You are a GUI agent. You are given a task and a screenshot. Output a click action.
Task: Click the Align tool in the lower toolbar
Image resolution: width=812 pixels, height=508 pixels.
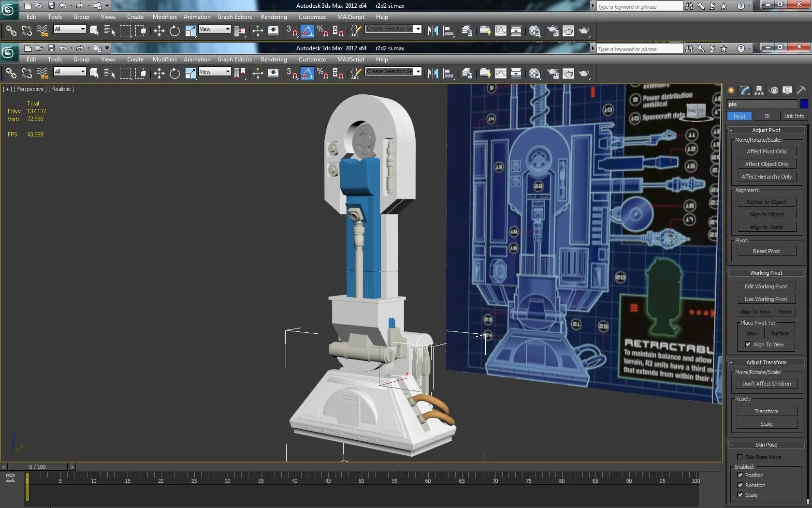tap(449, 74)
